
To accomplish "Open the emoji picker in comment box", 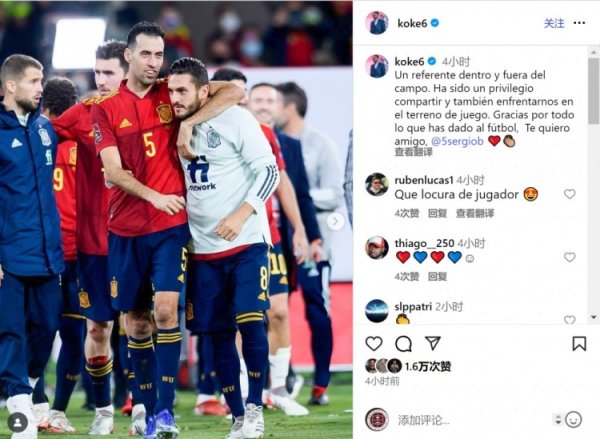I will coord(573,419).
